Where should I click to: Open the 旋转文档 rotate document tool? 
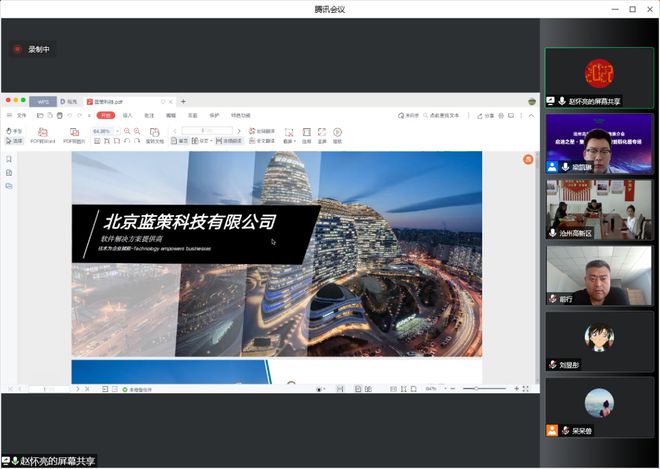pyautogui.click(x=154, y=136)
